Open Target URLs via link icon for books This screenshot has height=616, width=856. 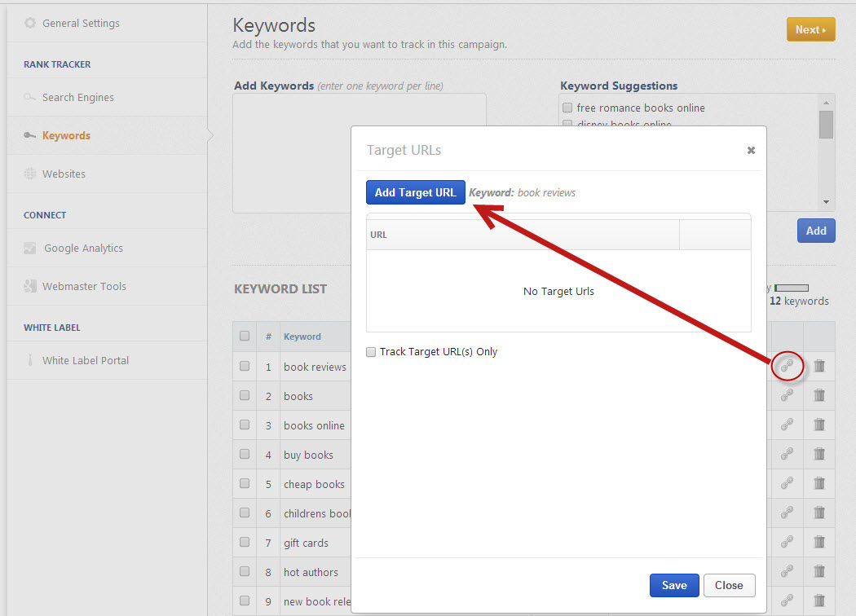[x=786, y=395]
